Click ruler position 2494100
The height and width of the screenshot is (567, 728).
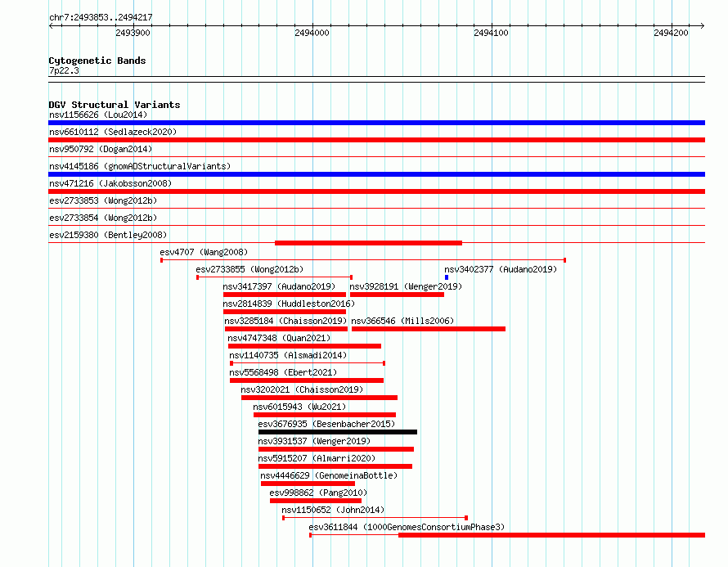[492, 33]
